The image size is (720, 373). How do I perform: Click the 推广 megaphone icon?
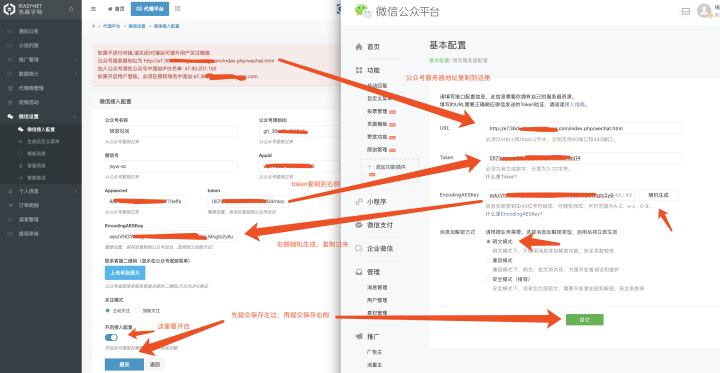360,337
